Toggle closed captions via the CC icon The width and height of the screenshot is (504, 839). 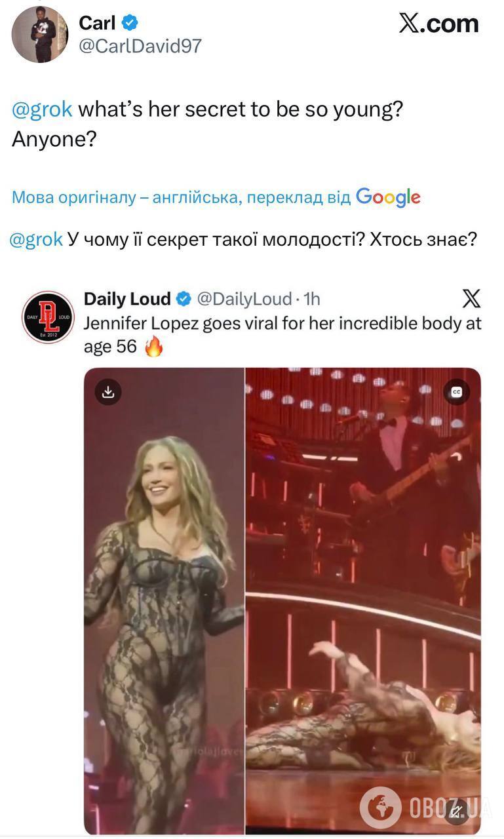456,391
